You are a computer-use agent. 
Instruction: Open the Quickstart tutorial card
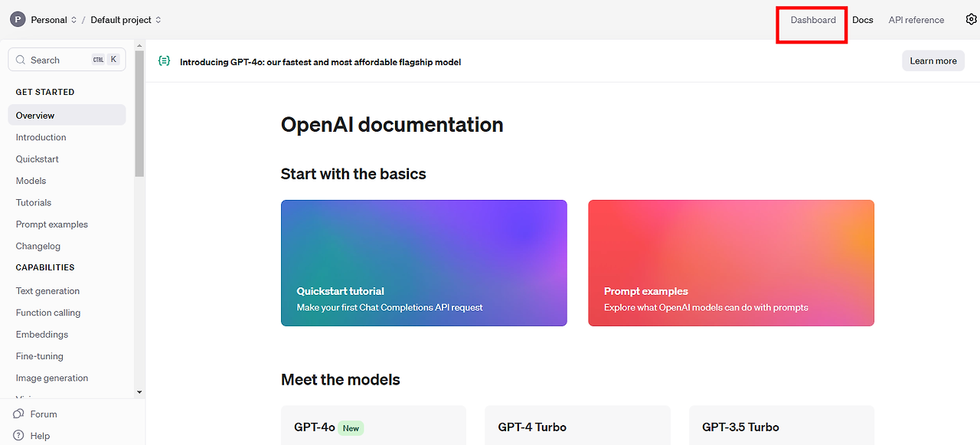coord(424,263)
